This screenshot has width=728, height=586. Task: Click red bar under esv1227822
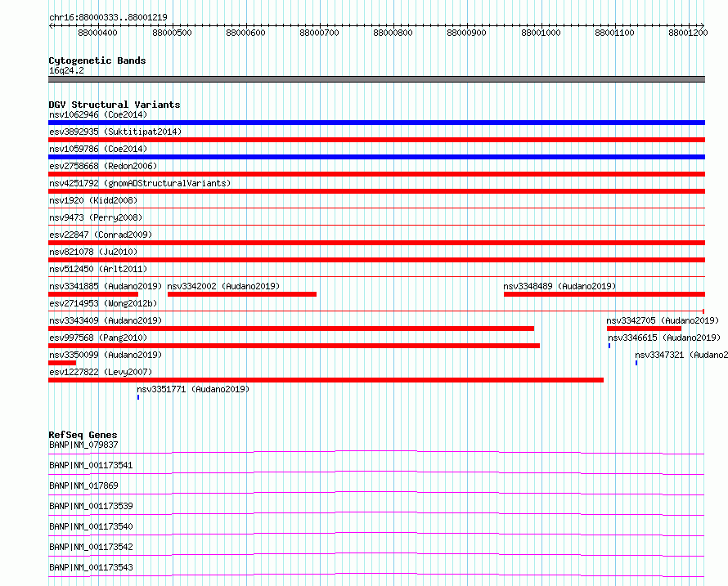click(x=326, y=380)
